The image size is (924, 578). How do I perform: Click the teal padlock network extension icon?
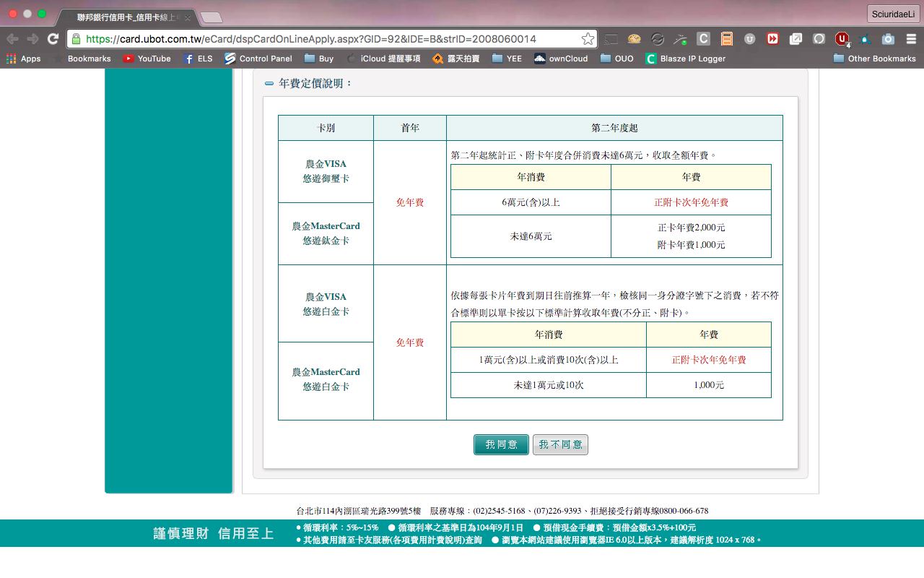coord(866,39)
